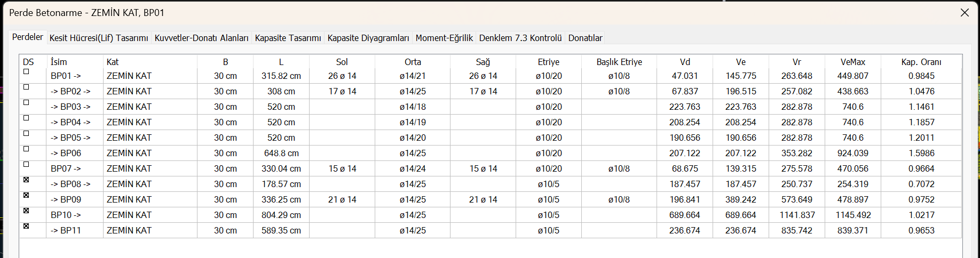980x258 pixels.
Task: Switch to the Donatılar tab
Action: coord(585,38)
